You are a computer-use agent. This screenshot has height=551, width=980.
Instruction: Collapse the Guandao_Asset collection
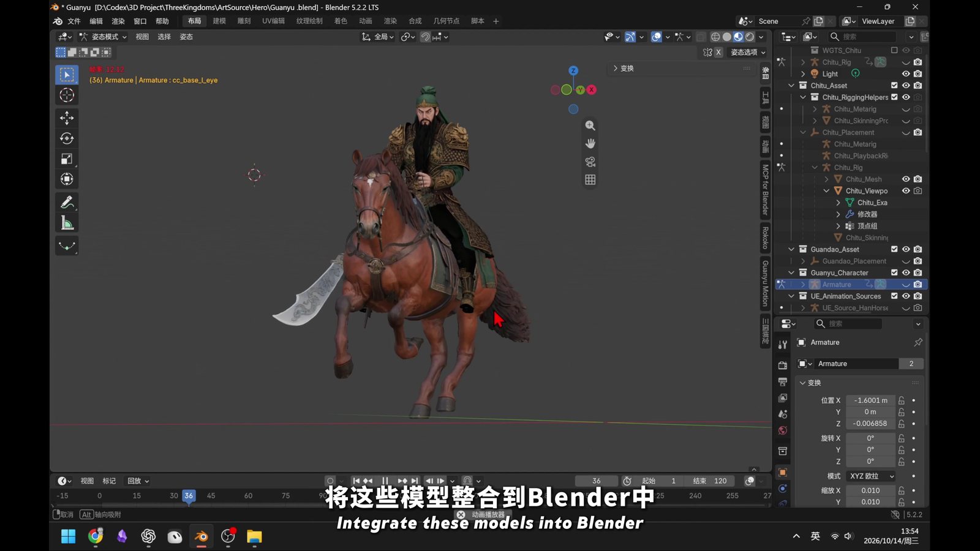(791, 249)
